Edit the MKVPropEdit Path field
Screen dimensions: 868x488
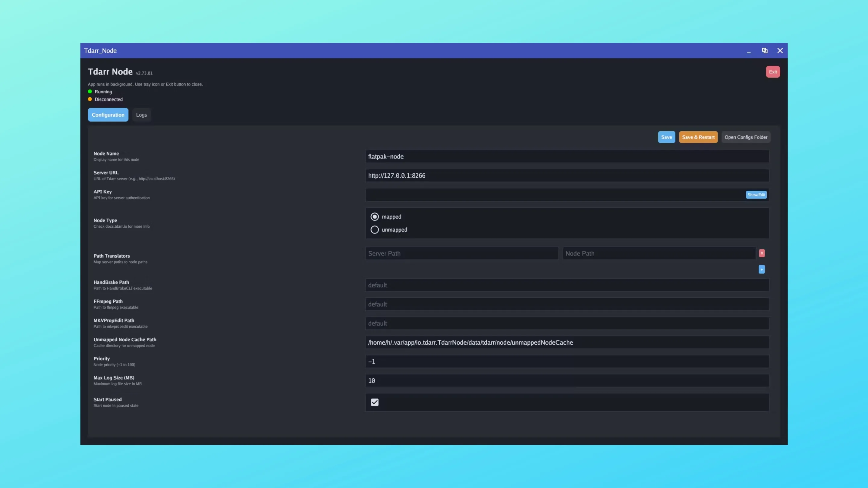click(567, 323)
